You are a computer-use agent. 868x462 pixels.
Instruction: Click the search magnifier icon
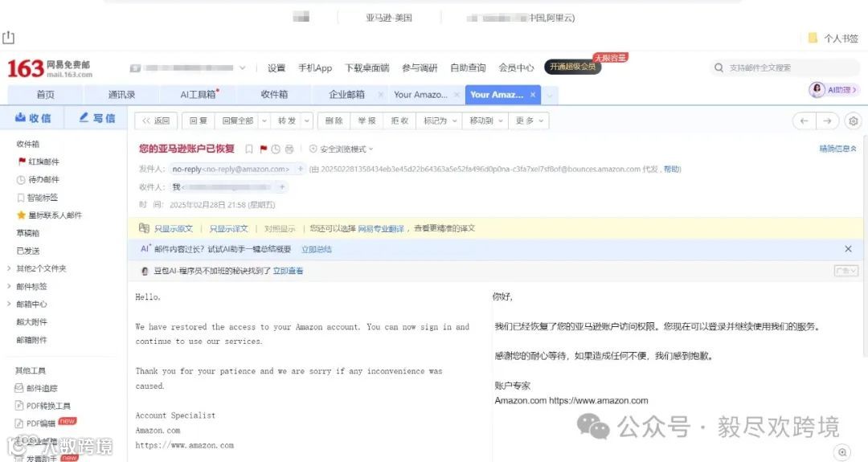pyautogui.click(x=719, y=67)
